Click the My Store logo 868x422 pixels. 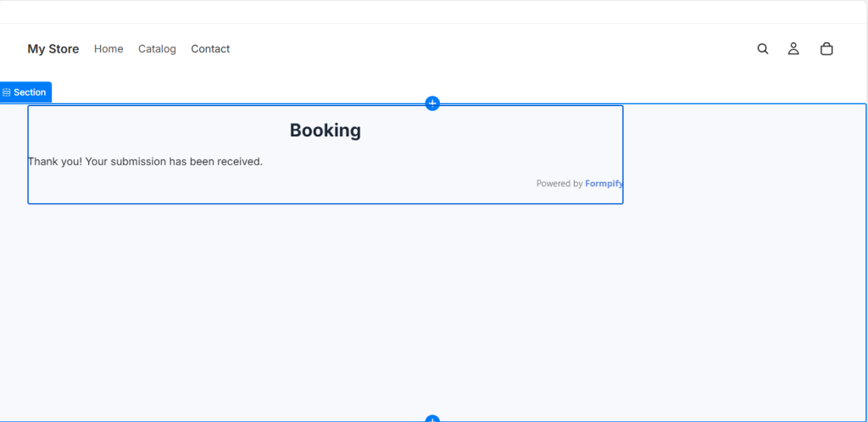coord(53,49)
